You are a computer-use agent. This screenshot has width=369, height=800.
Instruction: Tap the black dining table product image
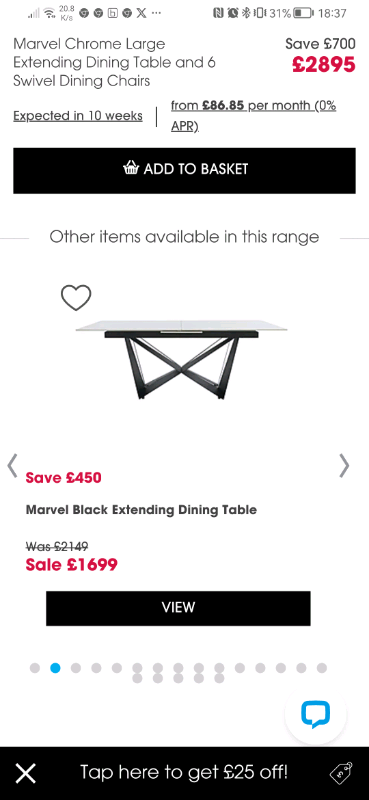pos(181,359)
